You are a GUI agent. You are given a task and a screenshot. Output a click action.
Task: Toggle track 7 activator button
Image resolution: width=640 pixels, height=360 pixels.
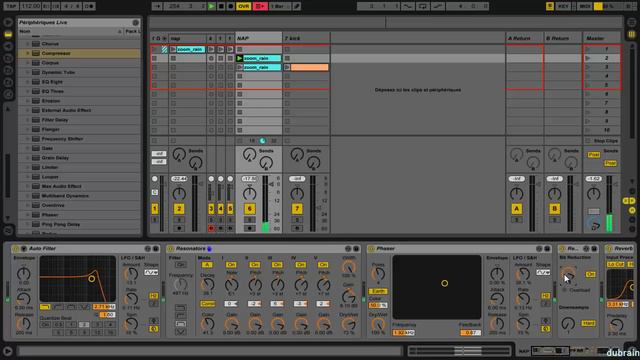click(x=297, y=209)
